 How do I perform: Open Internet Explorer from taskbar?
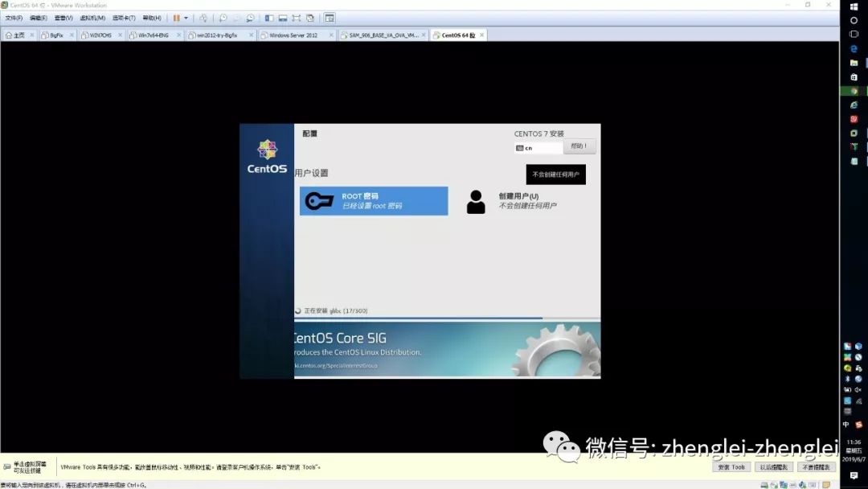854,105
